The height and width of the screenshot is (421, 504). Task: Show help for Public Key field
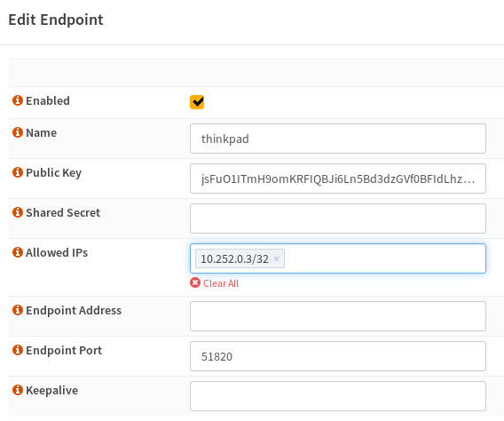(18, 172)
